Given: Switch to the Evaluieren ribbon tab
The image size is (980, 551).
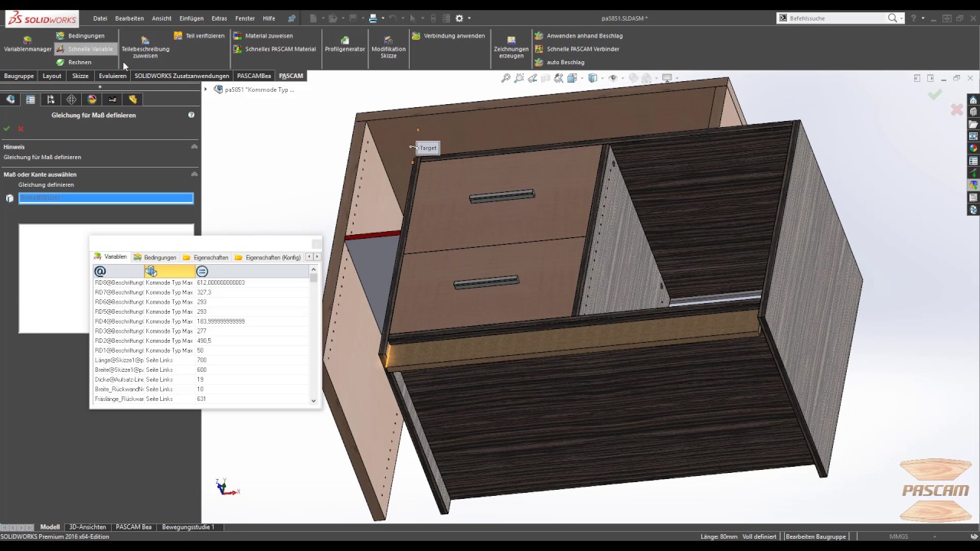Looking at the screenshot, I should click(113, 76).
